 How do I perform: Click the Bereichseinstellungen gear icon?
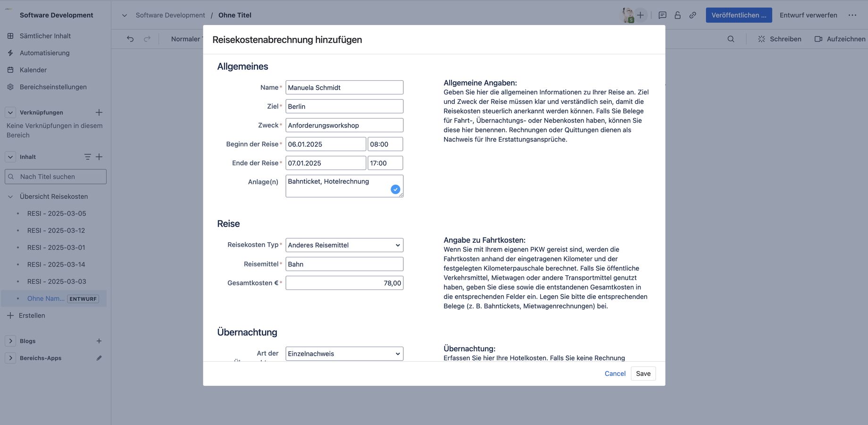(x=10, y=87)
